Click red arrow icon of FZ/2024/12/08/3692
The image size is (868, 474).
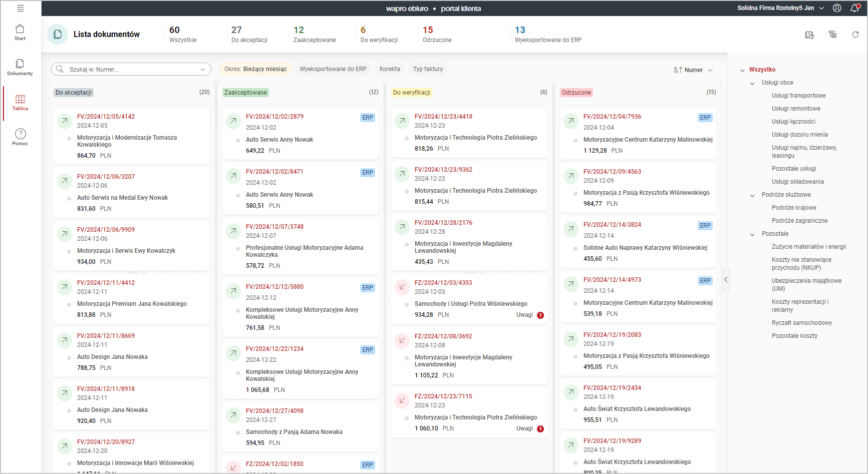click(402, 340)
